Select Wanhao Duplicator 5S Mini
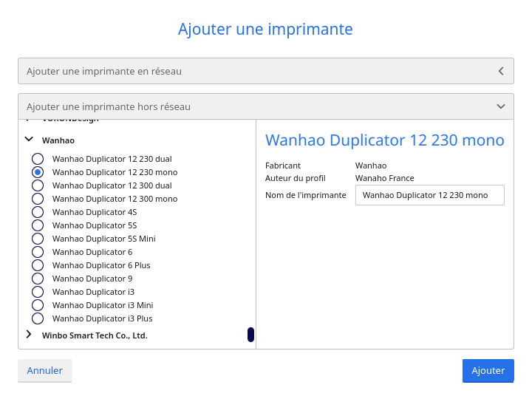 (38, 239)
